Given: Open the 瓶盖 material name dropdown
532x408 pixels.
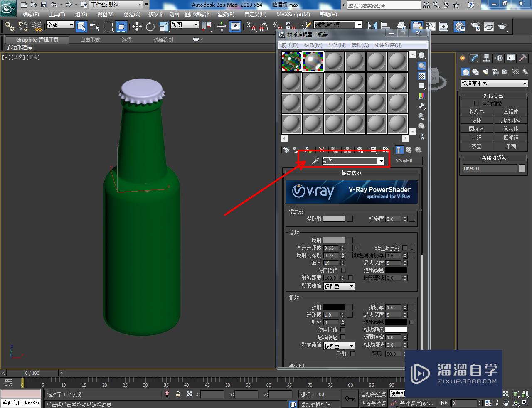Looking at the screenshot, I should [x=381, y=160].
